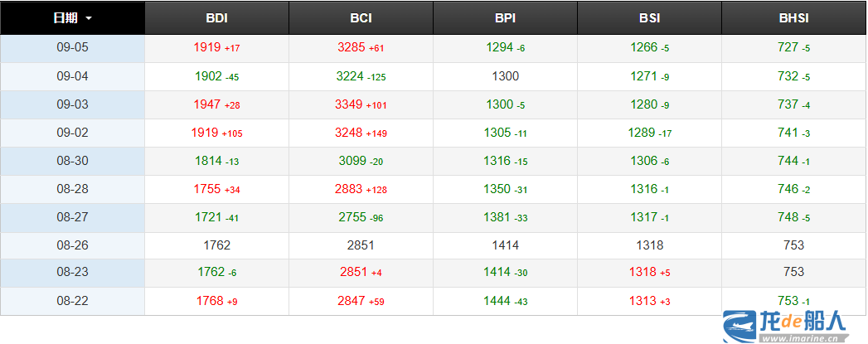Click the date column sort arrow
The height and width of the screenshot is (344, 868).
tap(89, 17)
